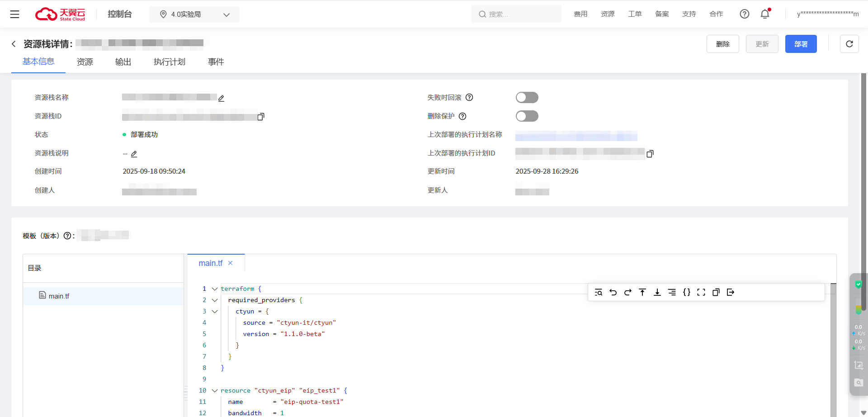Image resolution: width=868 pixels, height=417 pixels.
Task: Select main.tf in the directory tree
Action: 59,296
